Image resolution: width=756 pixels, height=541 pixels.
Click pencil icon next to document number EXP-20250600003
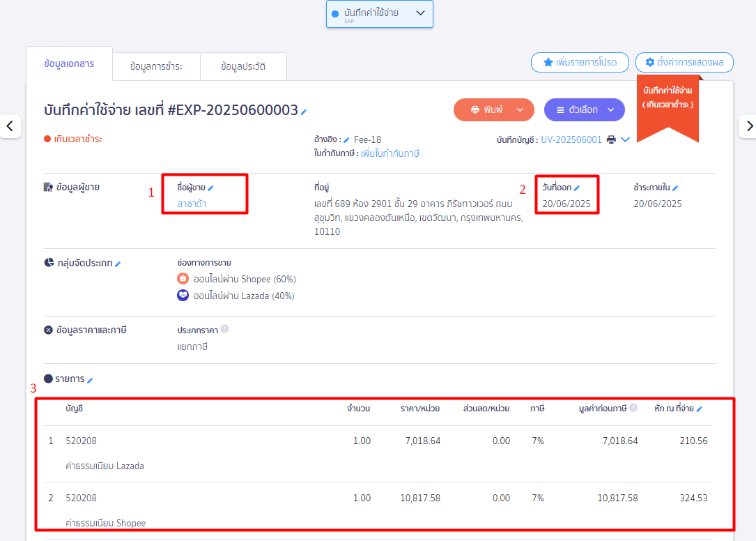(304, 112)
